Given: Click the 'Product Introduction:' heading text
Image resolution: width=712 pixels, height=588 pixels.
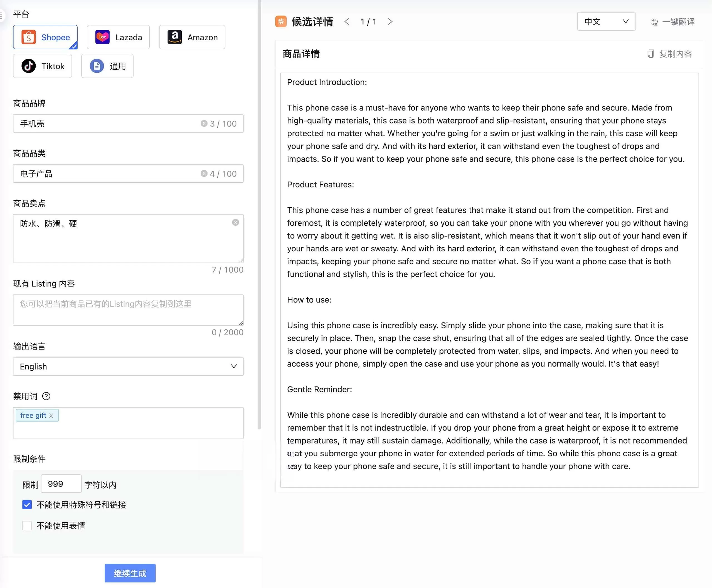Looking at the screenshot, I should point(327,82).
